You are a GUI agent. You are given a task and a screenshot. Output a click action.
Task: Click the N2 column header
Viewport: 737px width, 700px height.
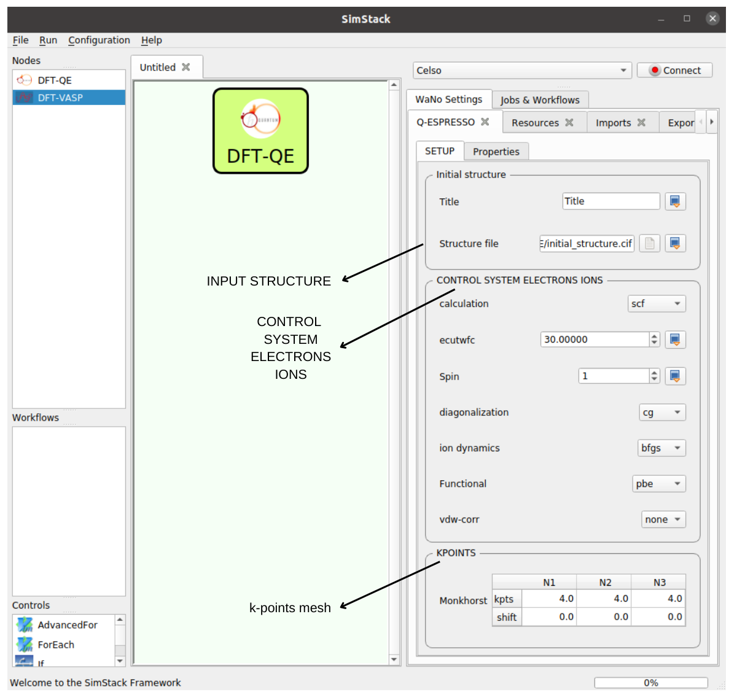coord(604,582)
